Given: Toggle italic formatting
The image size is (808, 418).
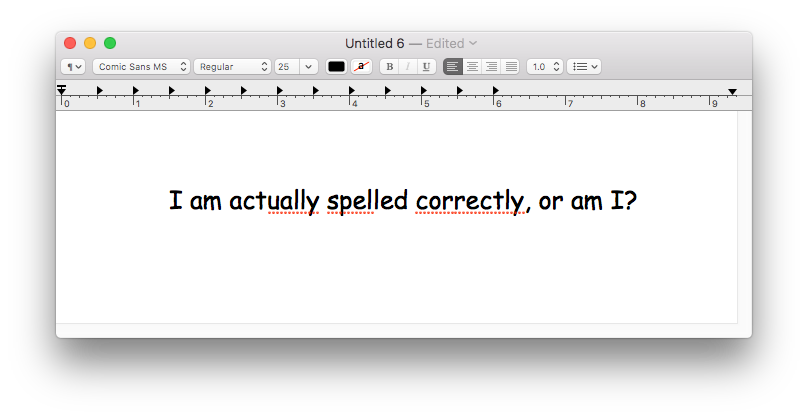Looking at the screenshot, I should pyautogui.click(x=408, y=66).
